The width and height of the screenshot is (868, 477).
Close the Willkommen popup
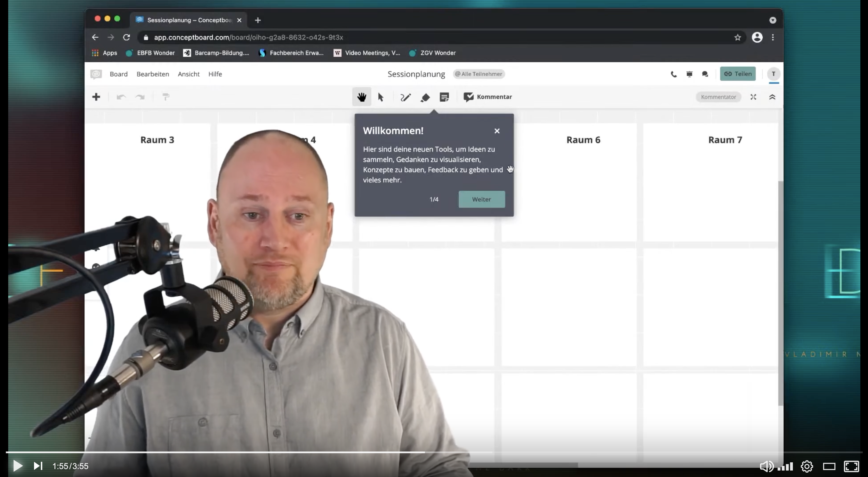[x=497, y=131]
